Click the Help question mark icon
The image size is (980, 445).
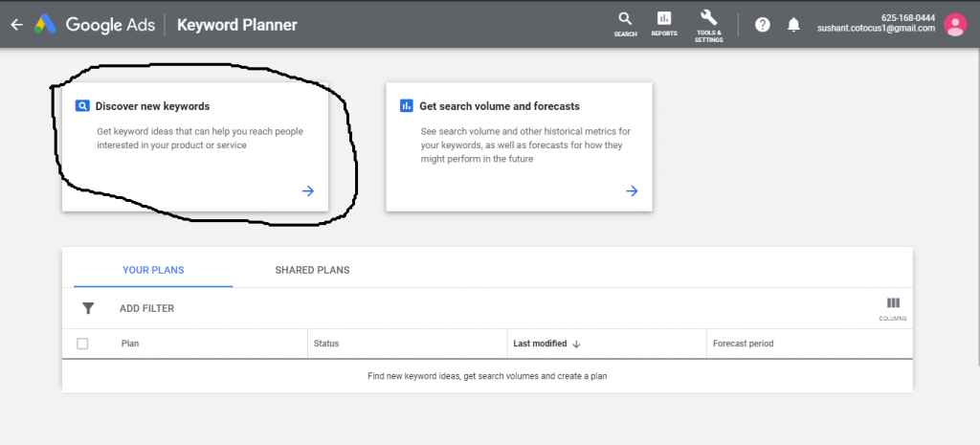[x=763, y=25]
